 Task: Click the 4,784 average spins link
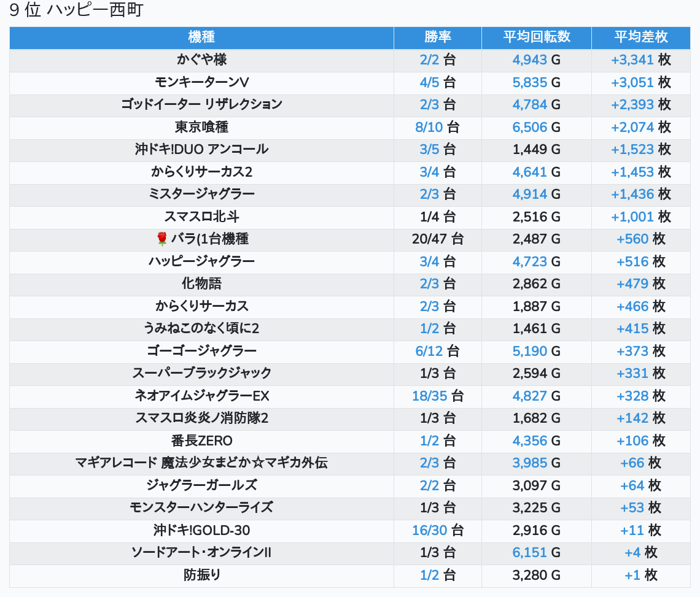529,104
